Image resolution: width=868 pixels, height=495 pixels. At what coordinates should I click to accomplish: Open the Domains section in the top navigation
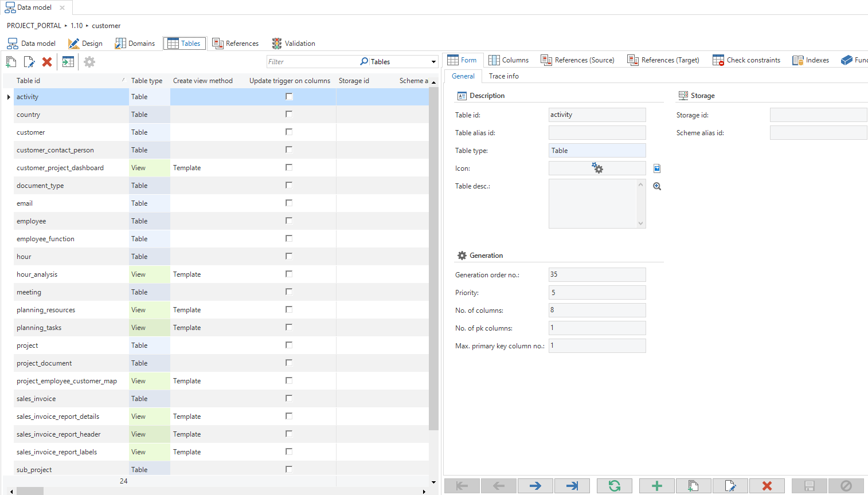pyautogui.click(x=135, y=44)
